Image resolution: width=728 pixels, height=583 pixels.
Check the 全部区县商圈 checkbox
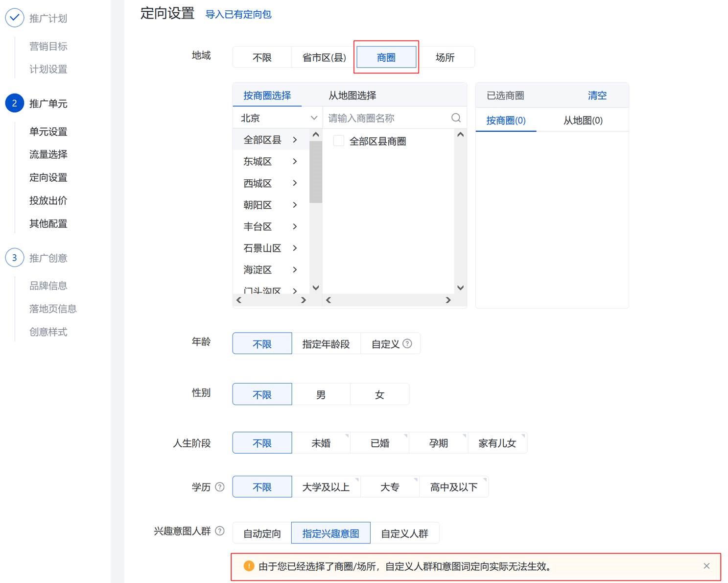click(338, 141)
